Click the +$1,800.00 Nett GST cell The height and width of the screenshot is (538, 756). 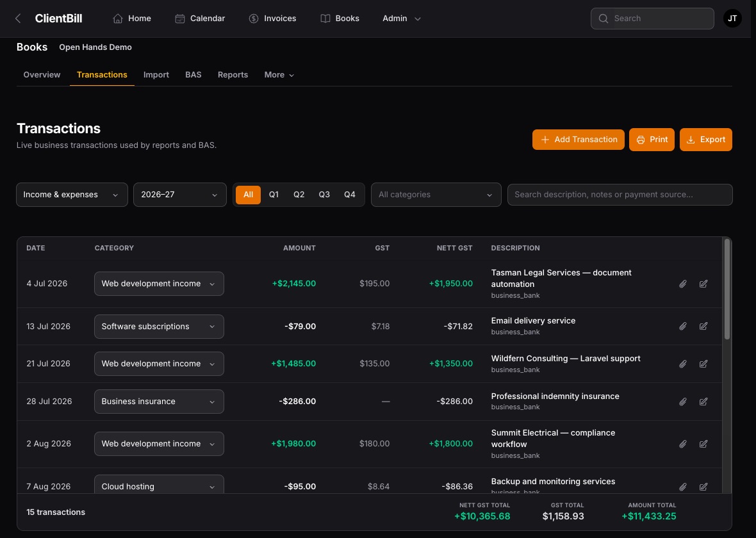point(451,443)
